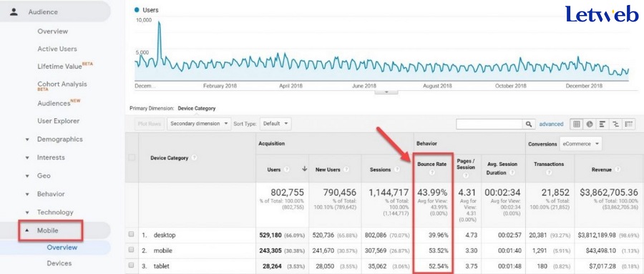The image size is (644, 274).
Task: Open the User Explorer report
Action: point(59,121)
